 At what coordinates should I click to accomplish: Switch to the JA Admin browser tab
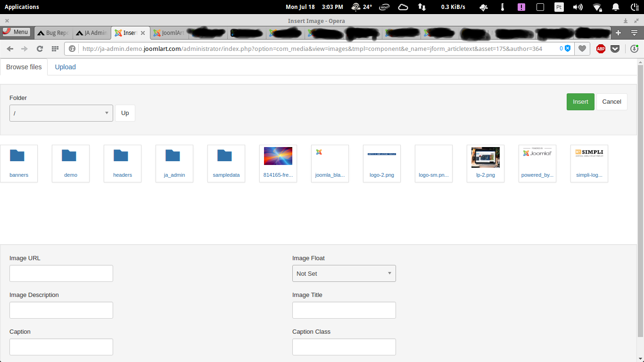click(92, 33)
